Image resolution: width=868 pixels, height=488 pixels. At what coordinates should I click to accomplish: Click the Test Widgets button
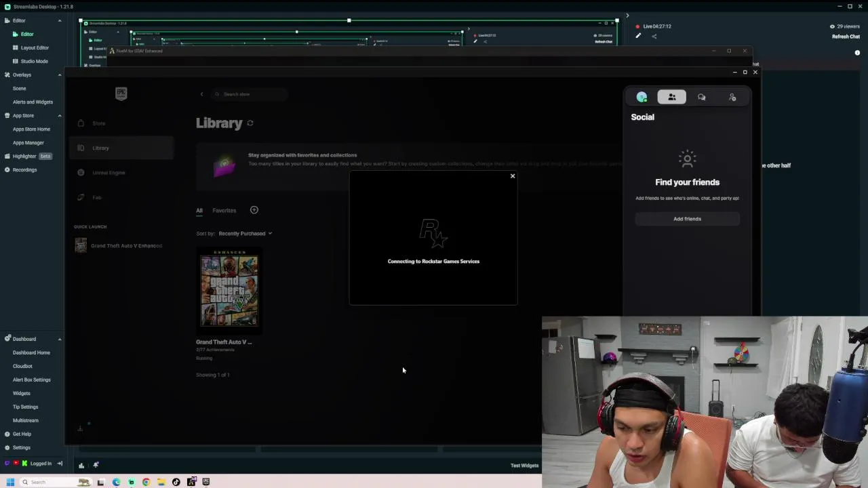524,466
